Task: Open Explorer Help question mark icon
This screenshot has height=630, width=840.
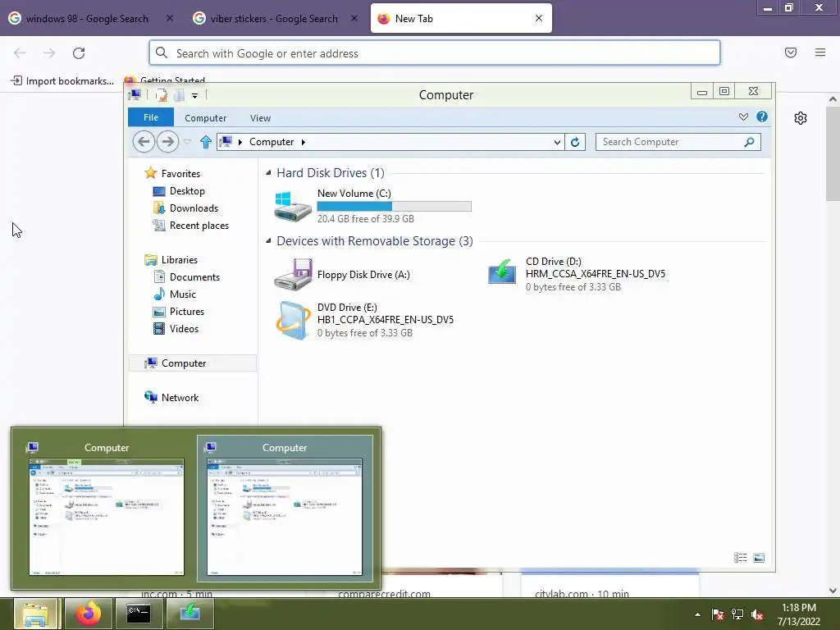Action: coord(762,116)
